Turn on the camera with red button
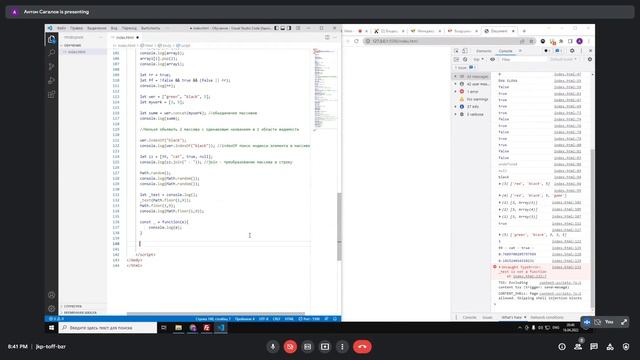 tap(290, 347)
